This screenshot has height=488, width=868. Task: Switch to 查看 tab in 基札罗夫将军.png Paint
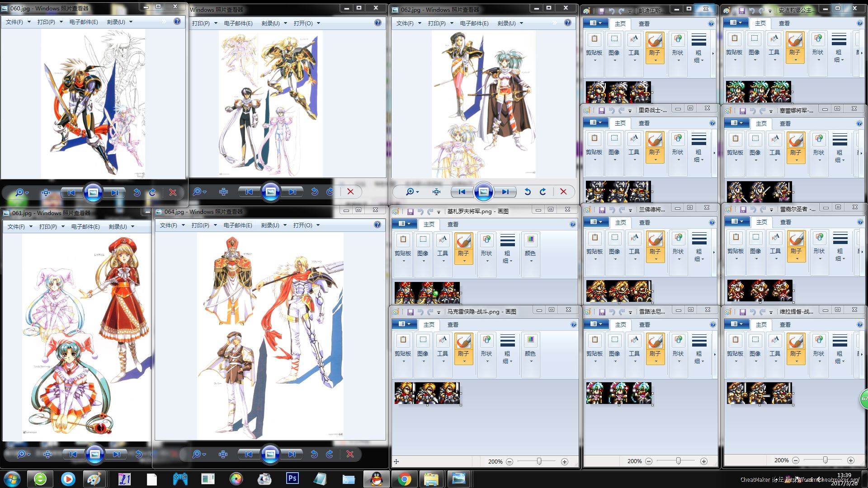(x=453, y=224)
